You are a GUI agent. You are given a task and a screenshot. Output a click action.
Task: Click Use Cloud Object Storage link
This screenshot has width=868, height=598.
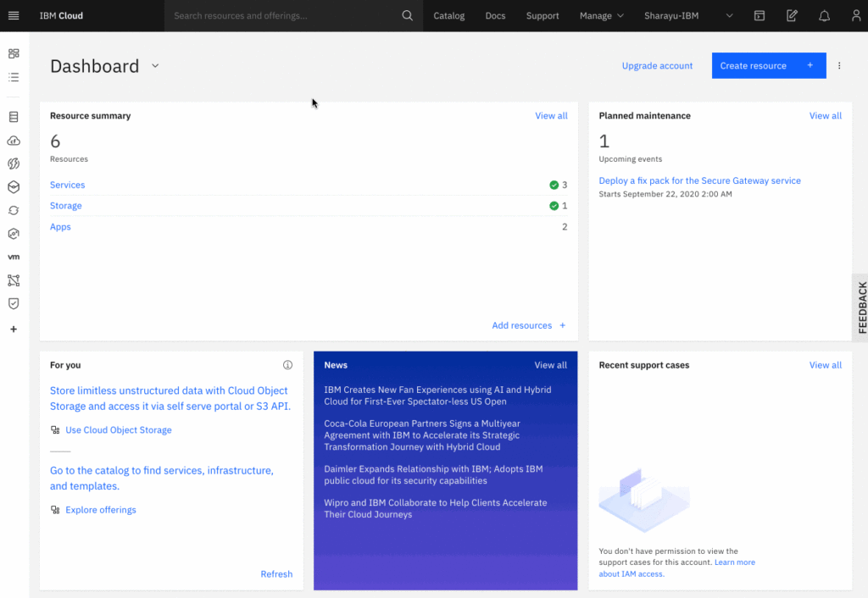[x=119, y=429]
